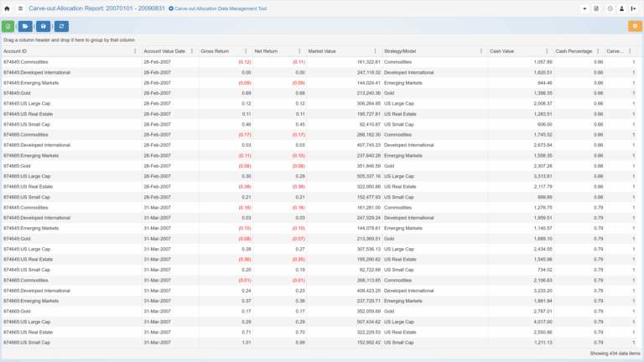Sort by the Account Value Date header
The image size is (644, 362).
pyautogui.click(x=162, y=51)
